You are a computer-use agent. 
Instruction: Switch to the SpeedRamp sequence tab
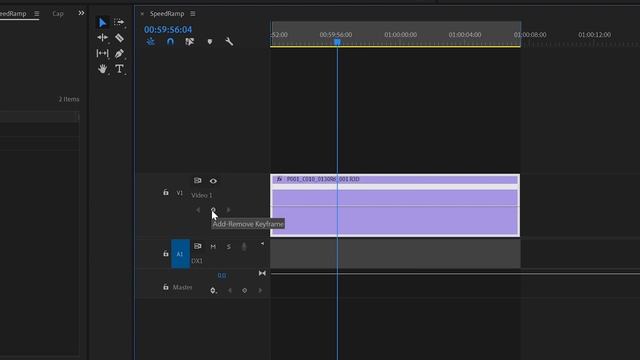[x=167, y=13]
